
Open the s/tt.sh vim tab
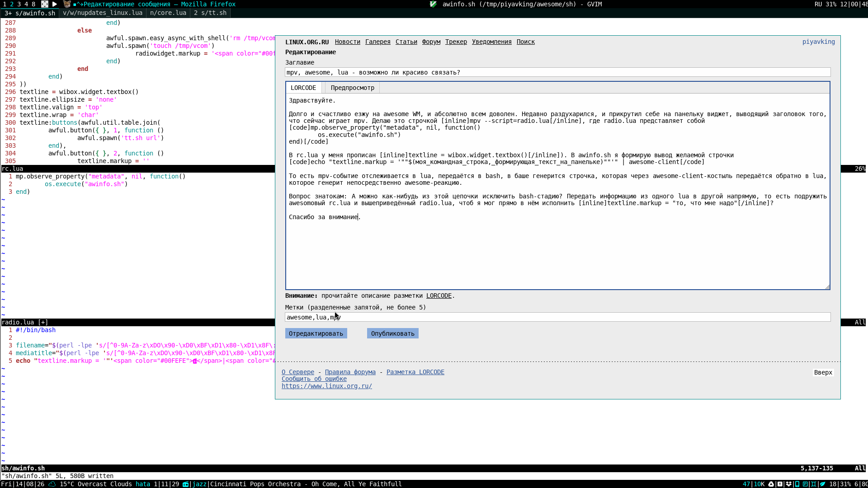210,13
